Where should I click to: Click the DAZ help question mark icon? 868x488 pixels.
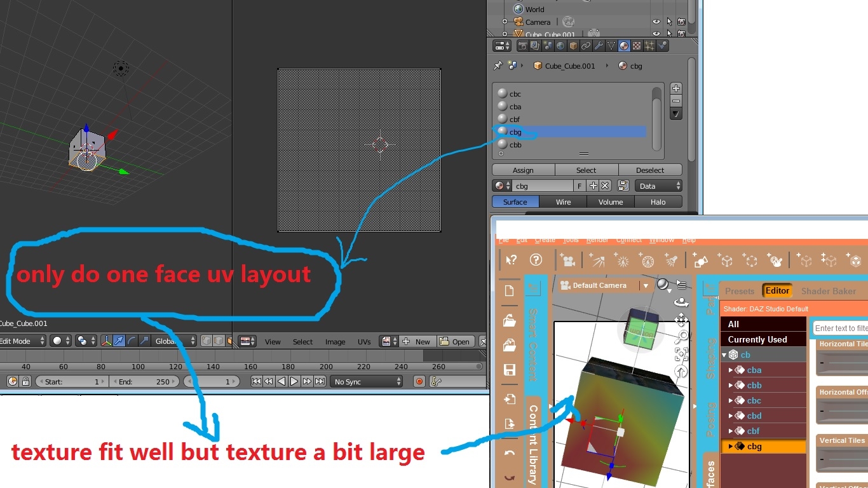[x=536, y=260]
